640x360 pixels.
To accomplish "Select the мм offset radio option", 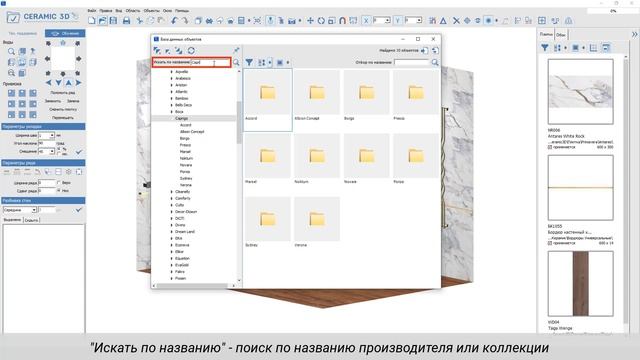I will tap(59, 154).
